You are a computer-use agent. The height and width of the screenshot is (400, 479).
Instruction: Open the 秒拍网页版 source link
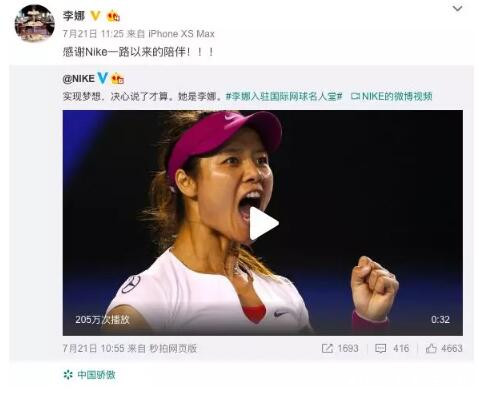pyautogui.click(x=173, y=349)
